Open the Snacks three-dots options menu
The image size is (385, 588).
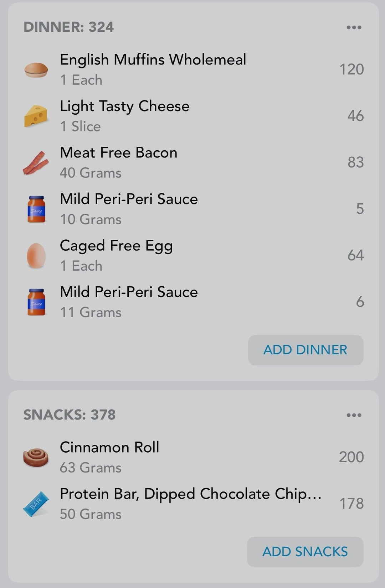pyautogui.click(x=354, y=415)
